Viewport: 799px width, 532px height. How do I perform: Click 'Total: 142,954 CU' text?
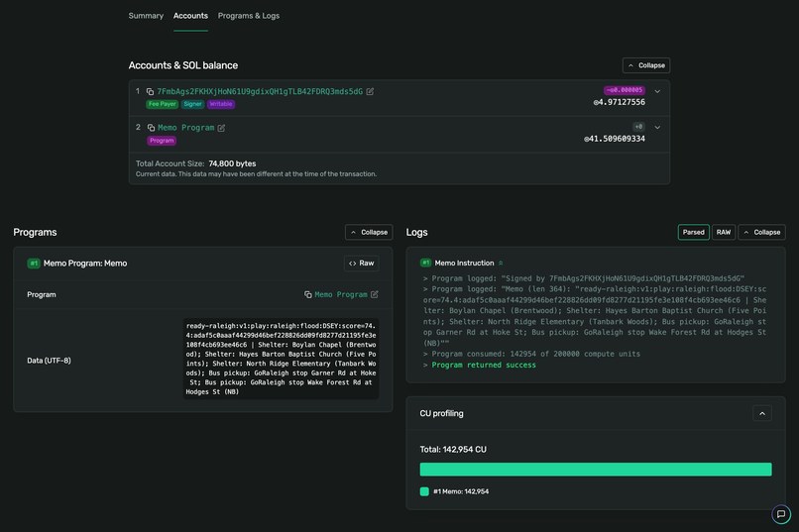[453, 450]
